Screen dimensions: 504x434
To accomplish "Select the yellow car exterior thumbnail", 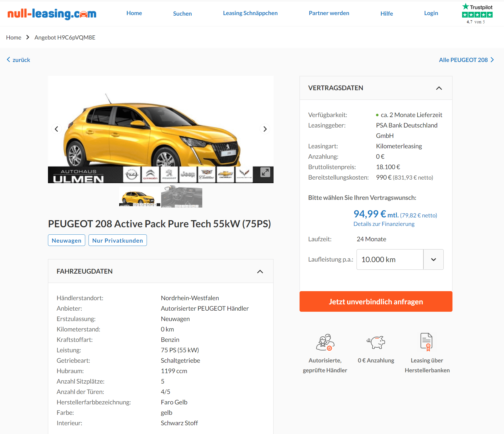I will click(x=140, y=197).
